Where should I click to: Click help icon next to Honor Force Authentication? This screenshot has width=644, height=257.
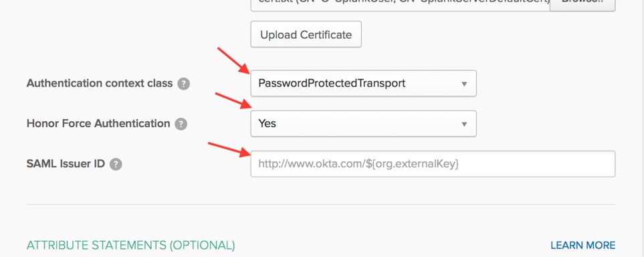click(181, 124)
